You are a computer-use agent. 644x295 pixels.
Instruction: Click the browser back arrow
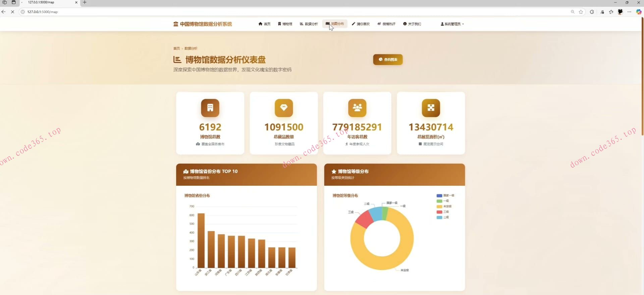4,12
